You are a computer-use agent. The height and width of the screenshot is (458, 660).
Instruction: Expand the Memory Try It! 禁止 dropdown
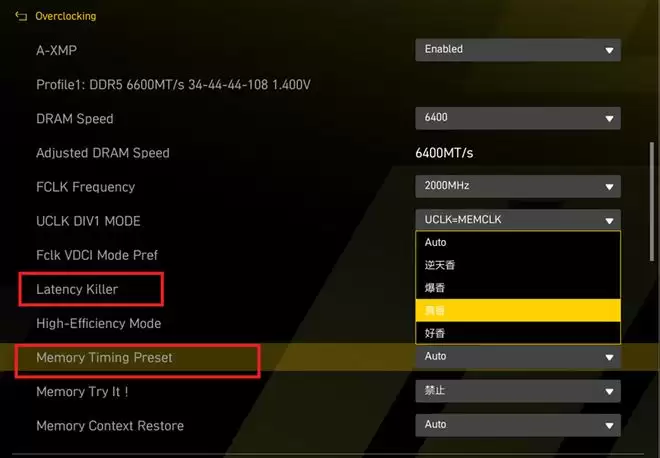[x=518, y=391]
